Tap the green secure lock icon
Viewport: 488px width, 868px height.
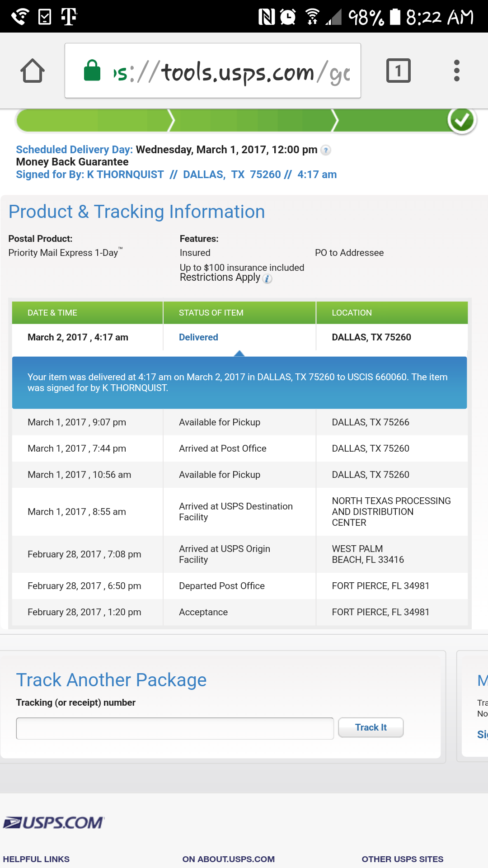(x=92, y=71)
